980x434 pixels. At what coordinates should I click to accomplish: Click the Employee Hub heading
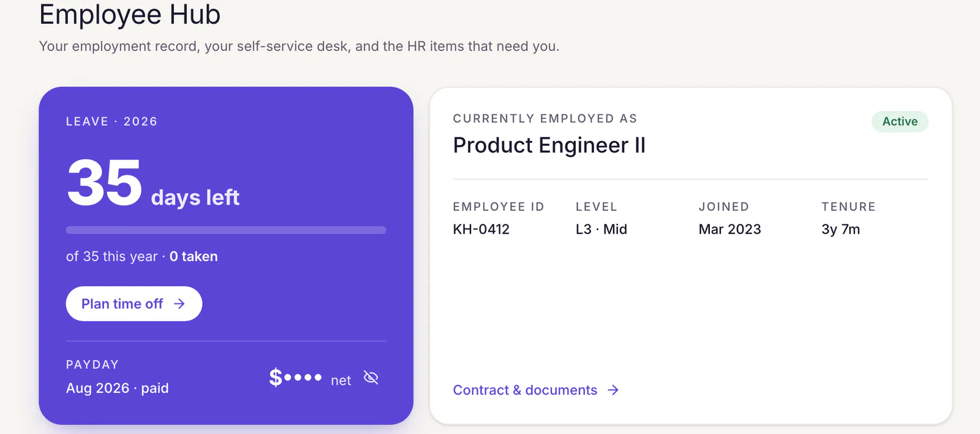point(130,14)
